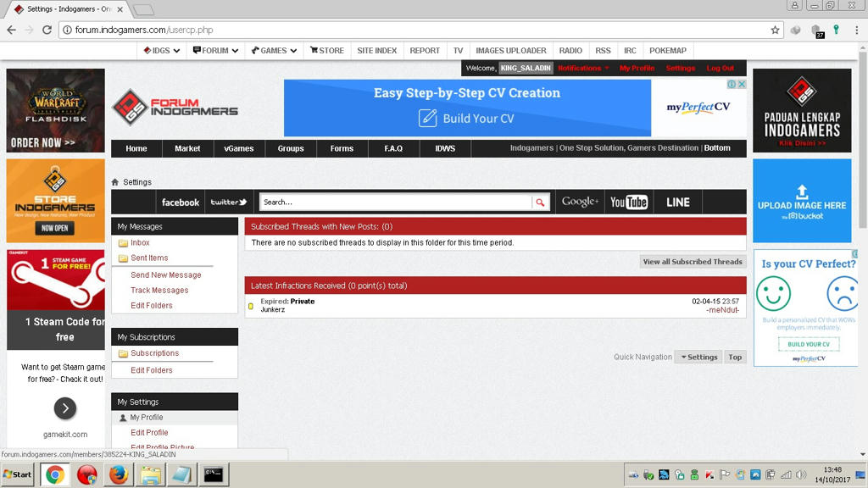Click the Paduan Lengkap Indogamers banner
This screenshot has width=868, height=488.
pyautogui.click(x=802, y=111)
